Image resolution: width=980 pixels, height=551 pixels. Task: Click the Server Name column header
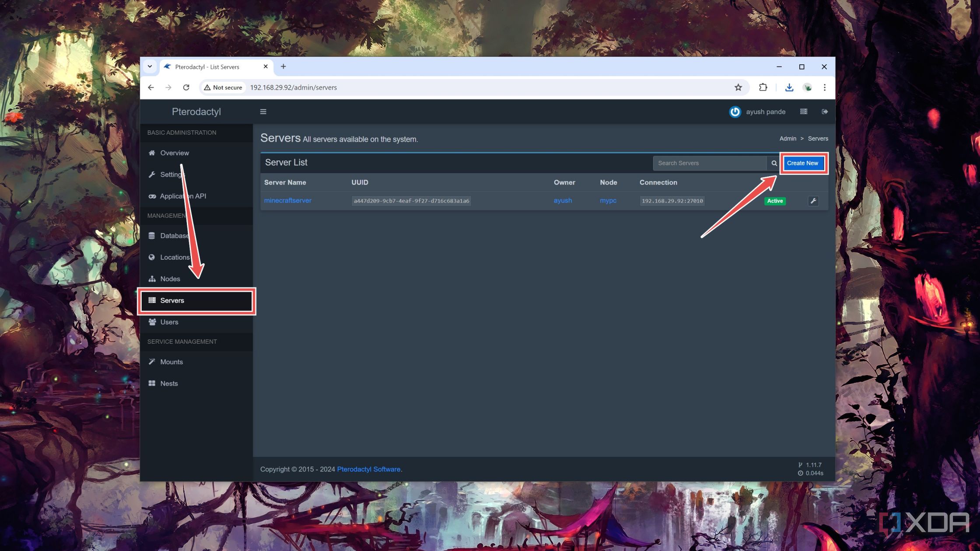[x=285, y=182]
